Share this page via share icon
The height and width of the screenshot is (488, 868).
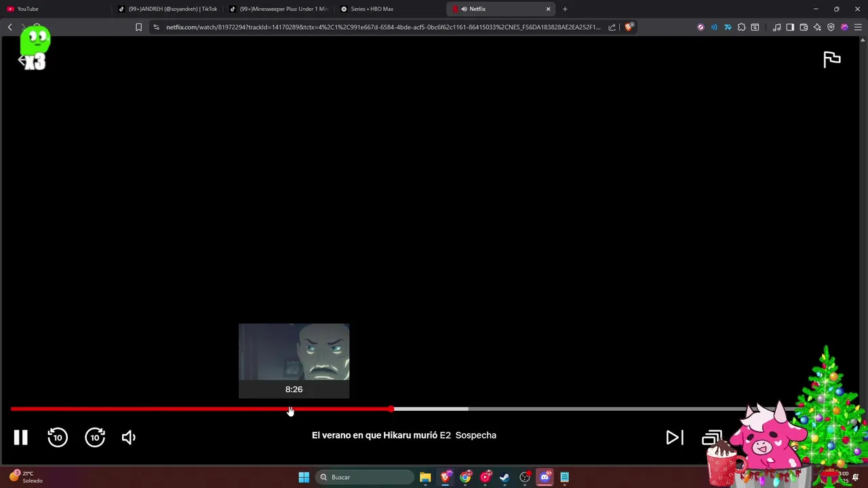(x=612, y=27)
